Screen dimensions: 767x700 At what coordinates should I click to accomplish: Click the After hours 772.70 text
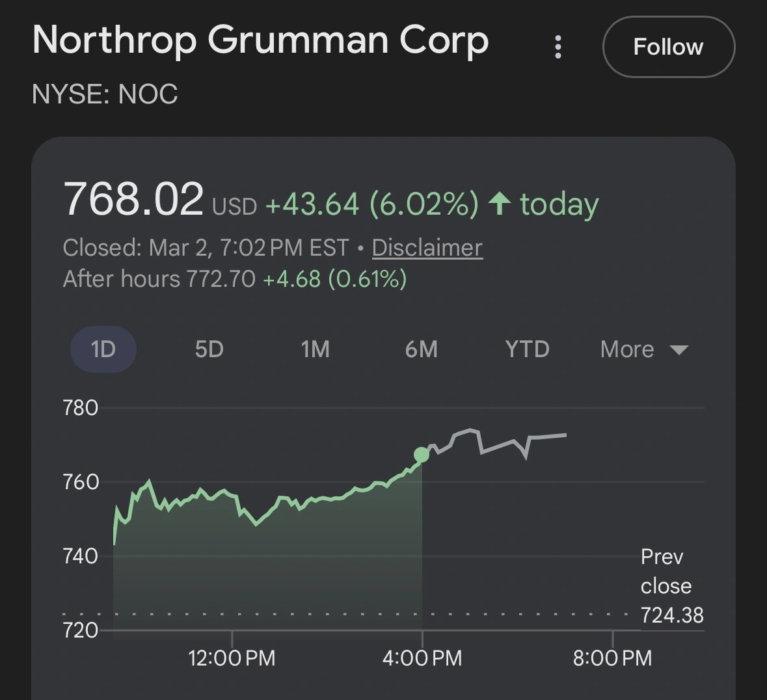tap(159, 279)
